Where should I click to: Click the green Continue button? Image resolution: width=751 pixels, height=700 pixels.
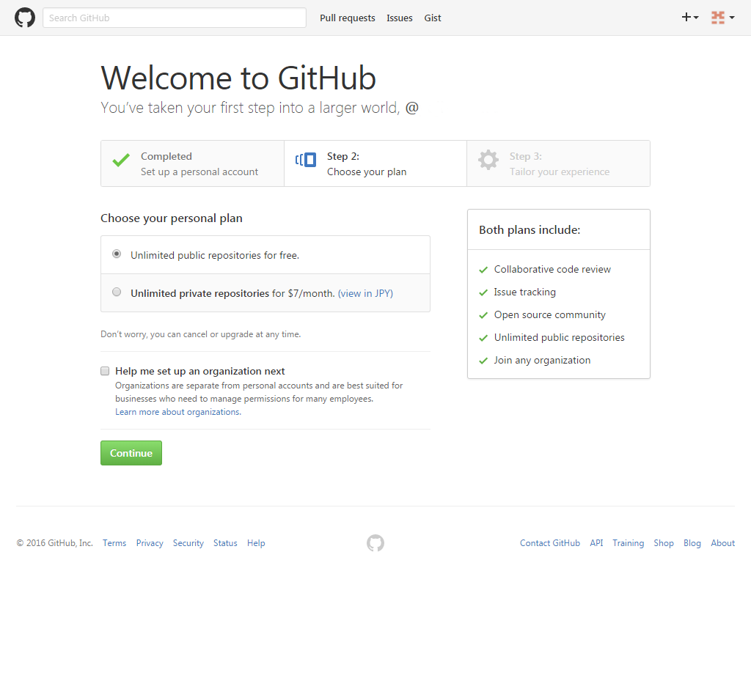[131, 453]
